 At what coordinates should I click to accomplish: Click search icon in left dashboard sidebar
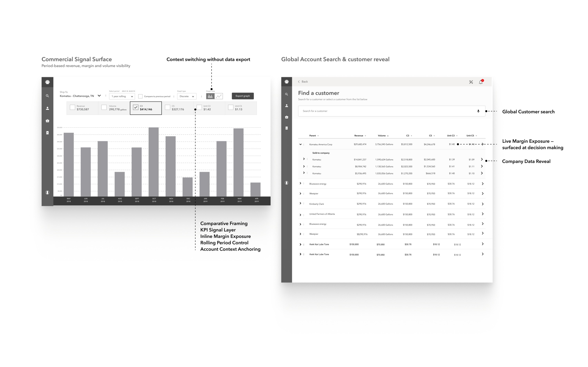47,96
